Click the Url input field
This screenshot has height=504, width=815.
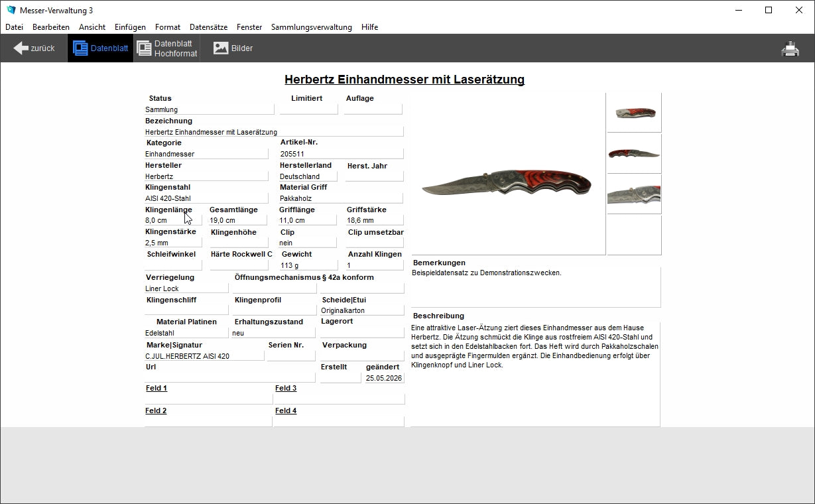coord(230,378)
